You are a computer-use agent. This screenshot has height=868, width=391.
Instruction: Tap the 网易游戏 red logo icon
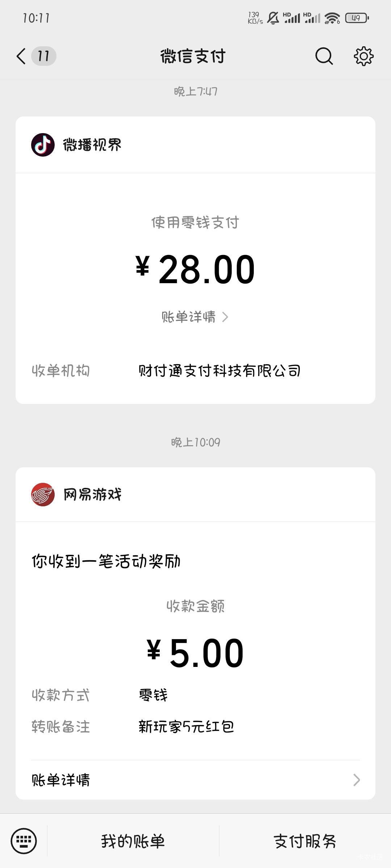[43, 494]
